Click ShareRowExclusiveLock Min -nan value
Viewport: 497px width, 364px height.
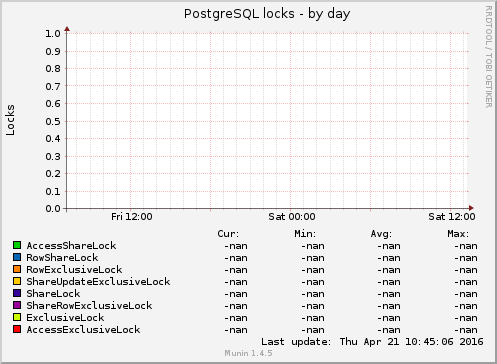(313, 306)
